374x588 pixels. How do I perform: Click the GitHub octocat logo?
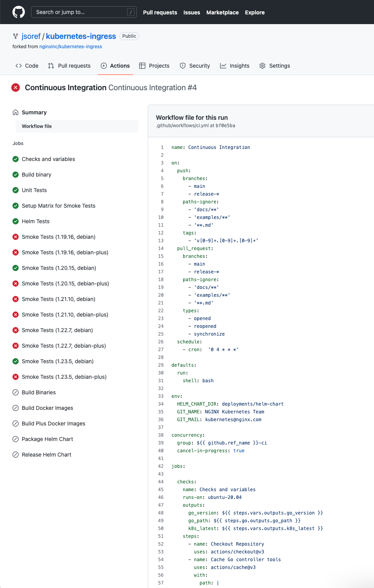coord(19,12)
